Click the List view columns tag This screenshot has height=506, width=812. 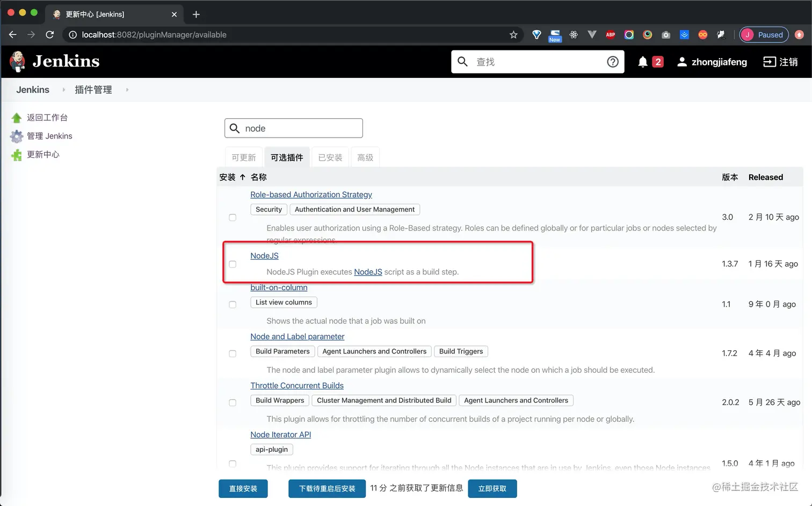(284, 302)
